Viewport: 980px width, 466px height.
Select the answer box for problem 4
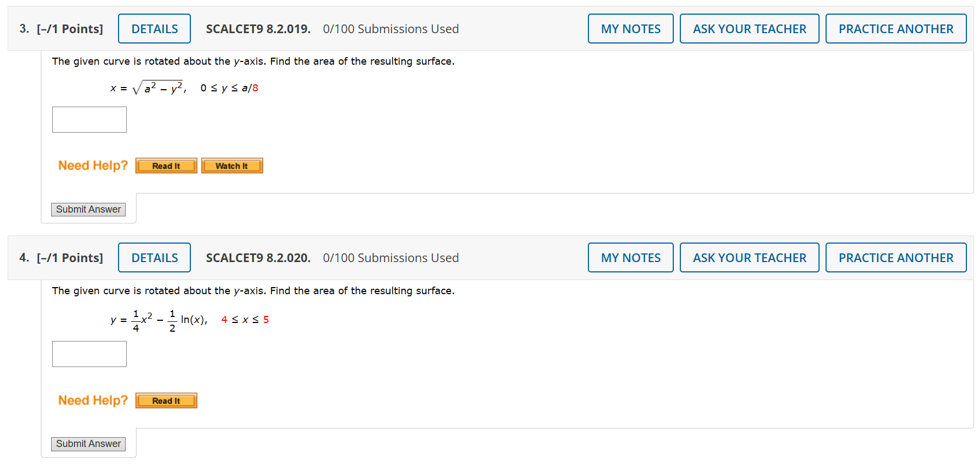pyautogui.click(x=89, y=353)
